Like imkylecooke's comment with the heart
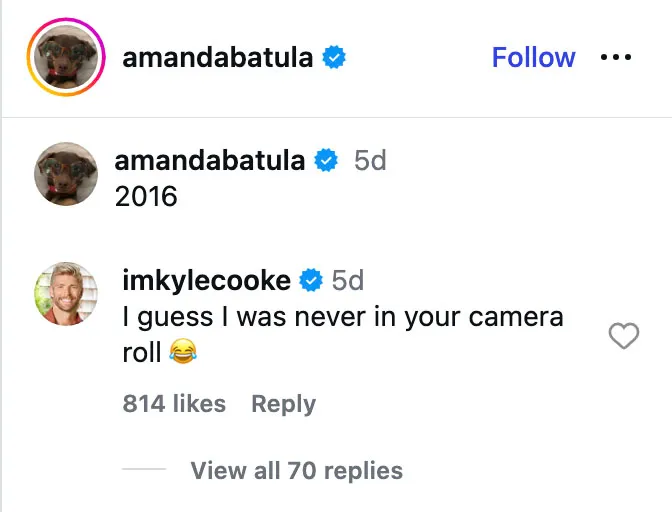The height and width of the screenshot is (512, 672). 623,337
